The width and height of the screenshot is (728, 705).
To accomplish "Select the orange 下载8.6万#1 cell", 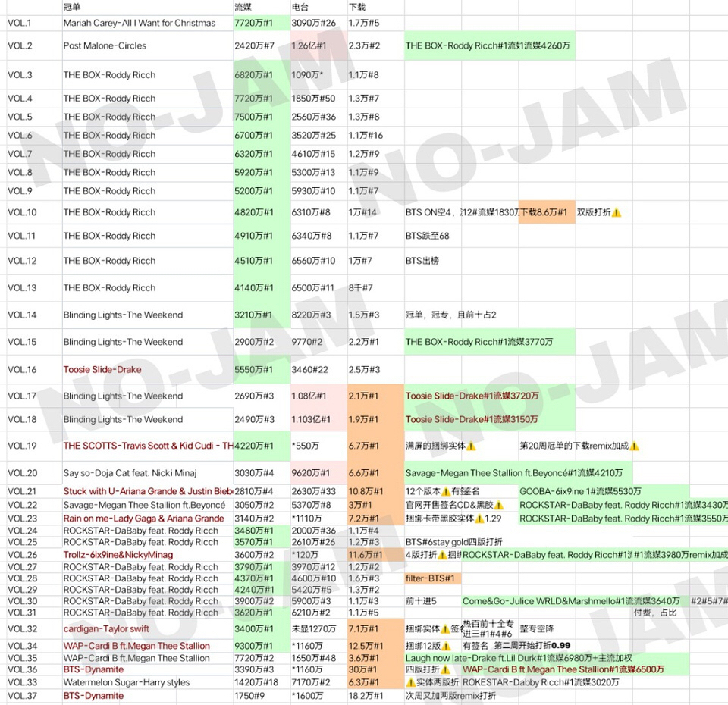I will (547, 212).
